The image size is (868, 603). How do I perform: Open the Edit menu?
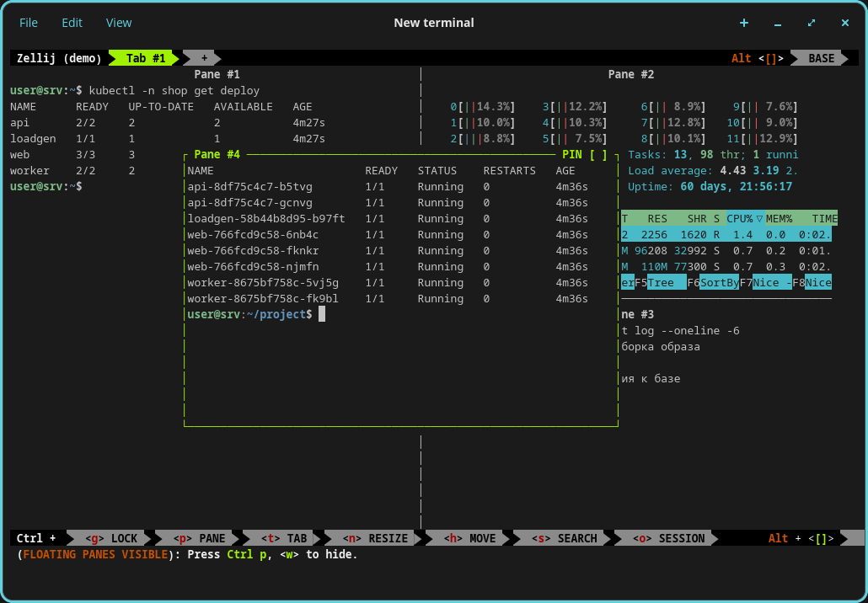click(72, 23)
